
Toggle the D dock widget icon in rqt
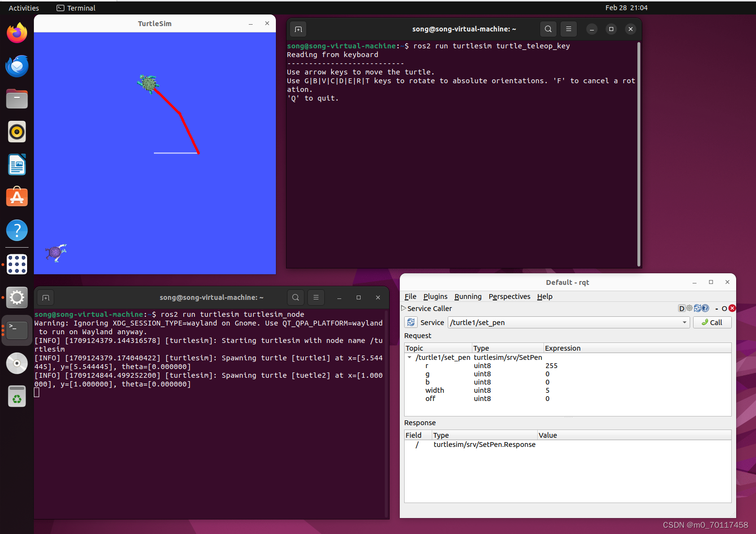[682, 308]
